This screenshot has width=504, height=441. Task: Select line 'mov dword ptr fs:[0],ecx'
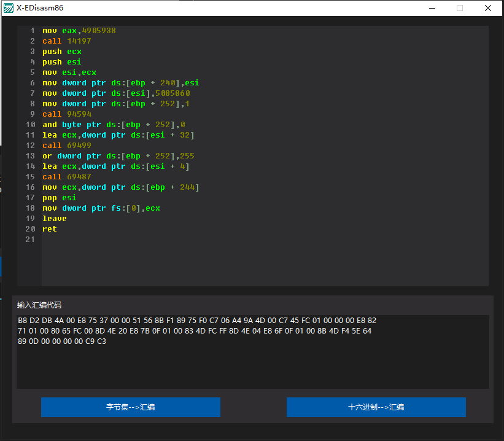[101, 208]
